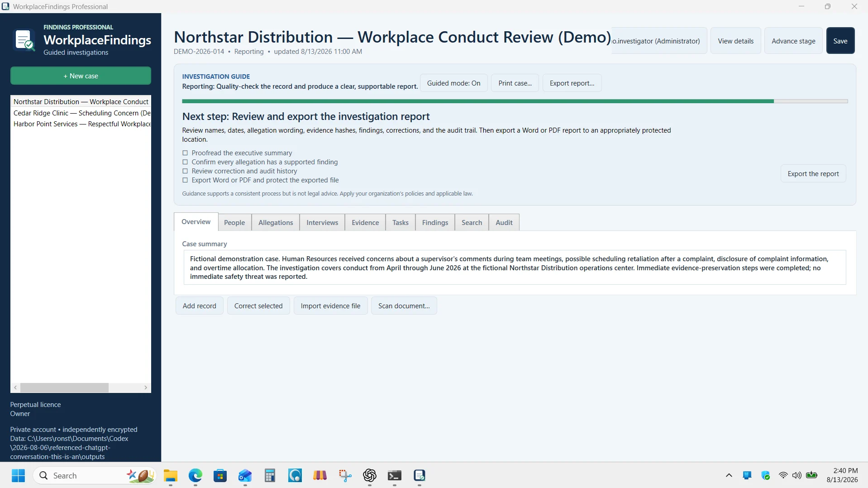Click View details button
Image resolution: width=868 pixels, height=488 pixels.
tap(735, 41)
